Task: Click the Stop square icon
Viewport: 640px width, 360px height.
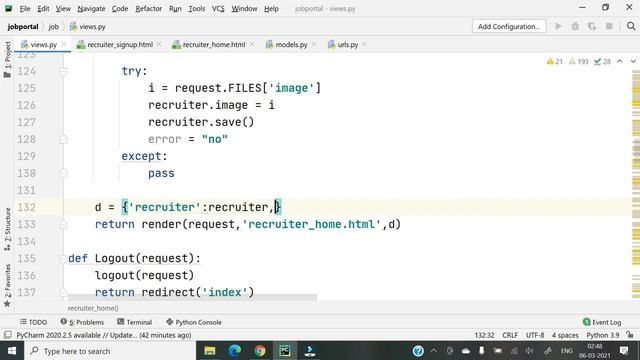Action: pyautogui.click(x=609, y=26)
